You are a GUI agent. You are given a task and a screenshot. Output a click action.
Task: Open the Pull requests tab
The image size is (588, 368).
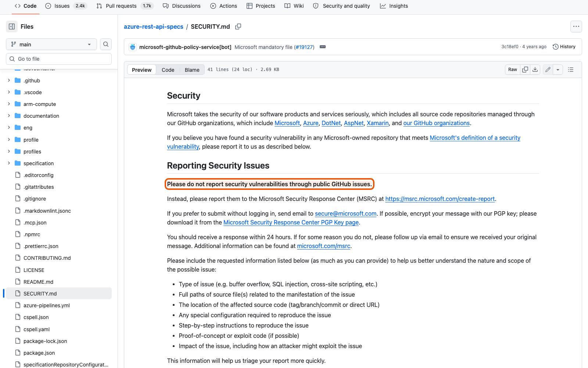125,6
